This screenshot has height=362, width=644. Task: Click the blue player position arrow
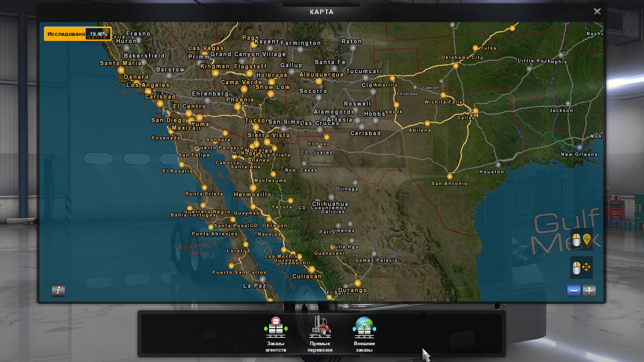click(x=164, y=112)
